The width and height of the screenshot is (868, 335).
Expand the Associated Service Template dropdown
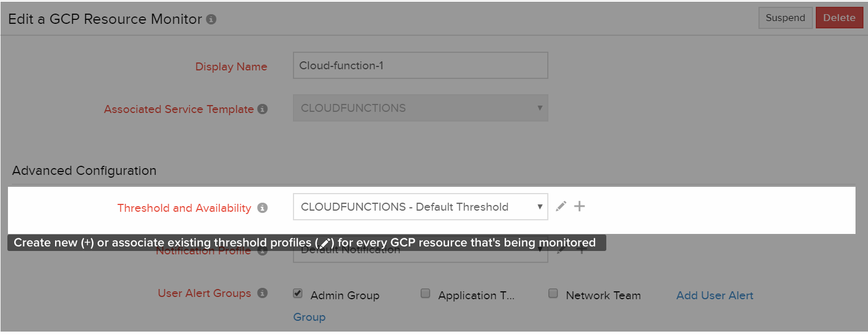420,108
